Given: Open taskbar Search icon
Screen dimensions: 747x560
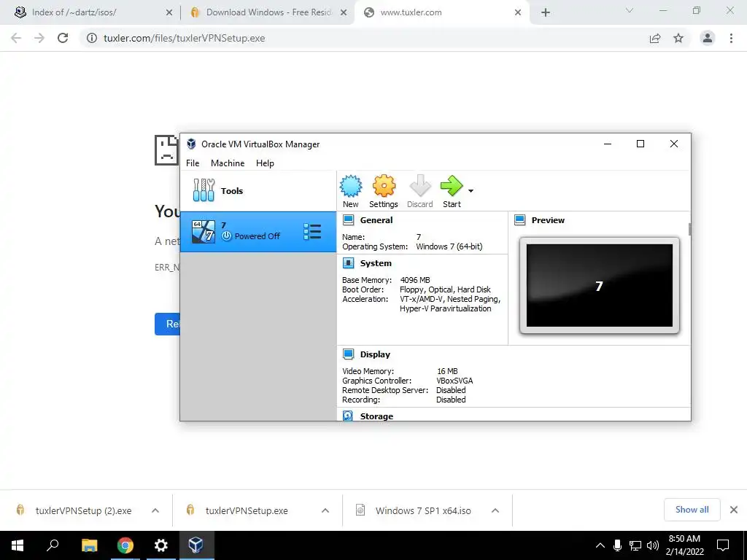Looking at the screenshot, I should click(53, 545).
